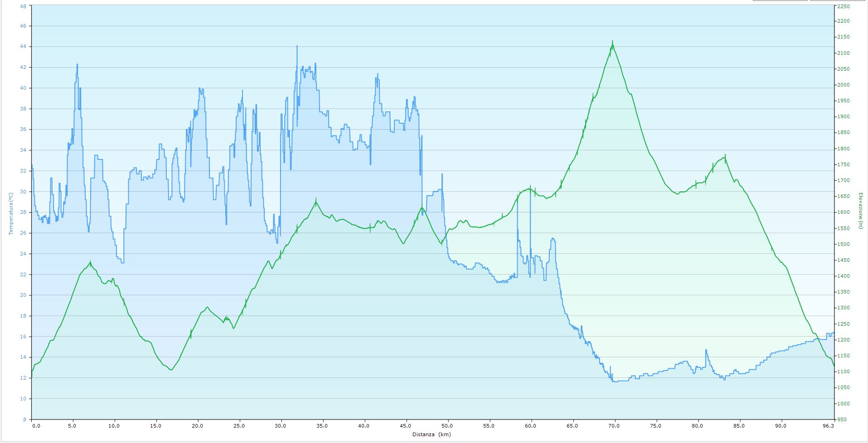Click the 25.0 distance tick label

(239, 426)
